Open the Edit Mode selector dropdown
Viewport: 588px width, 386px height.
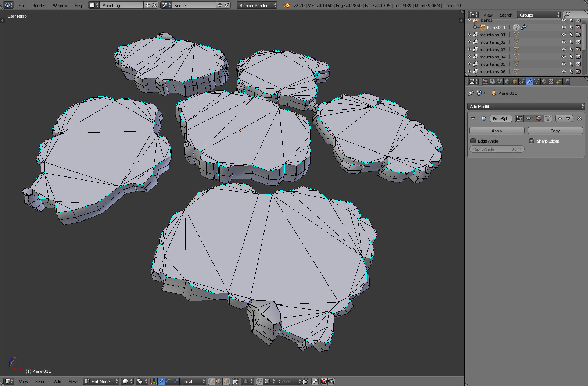point(101,381)
